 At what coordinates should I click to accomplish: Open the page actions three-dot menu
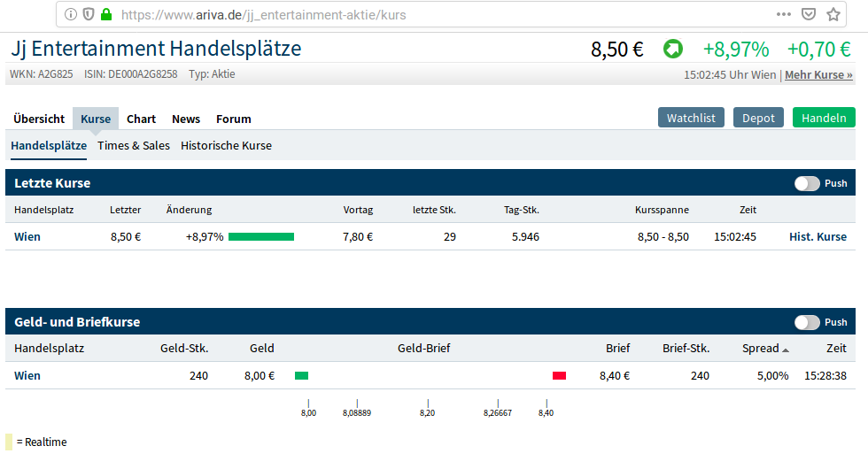(x=784, y=14)
